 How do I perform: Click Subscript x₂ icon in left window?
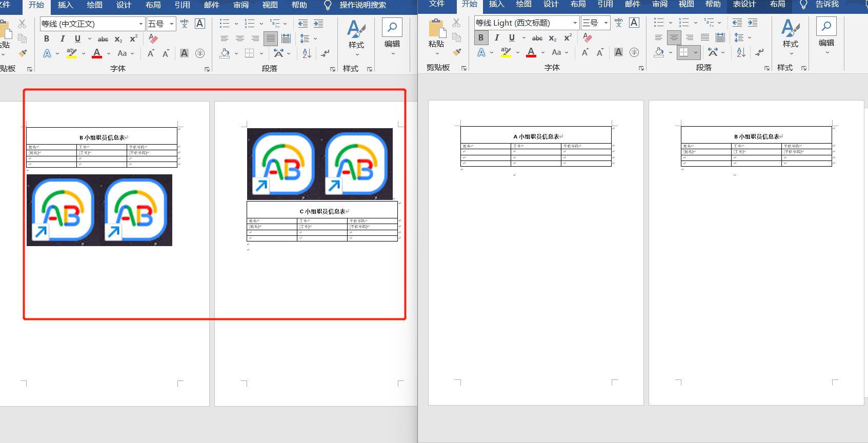(118, 39)
